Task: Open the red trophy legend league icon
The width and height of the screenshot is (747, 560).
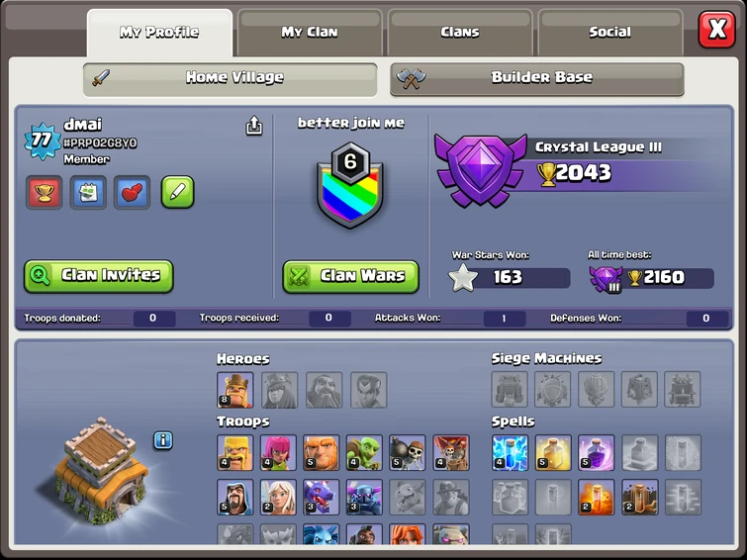Action: click(x=44, y=192)
